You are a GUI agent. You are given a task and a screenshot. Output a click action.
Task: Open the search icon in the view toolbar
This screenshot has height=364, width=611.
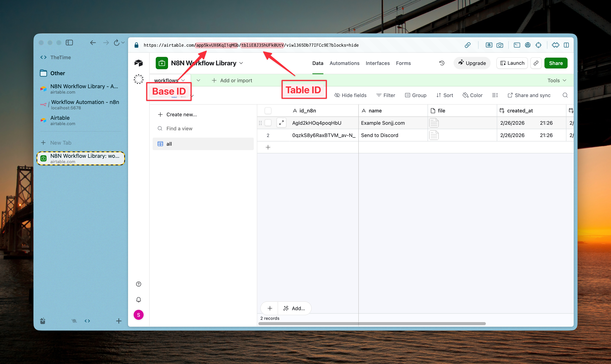(565, 95)
